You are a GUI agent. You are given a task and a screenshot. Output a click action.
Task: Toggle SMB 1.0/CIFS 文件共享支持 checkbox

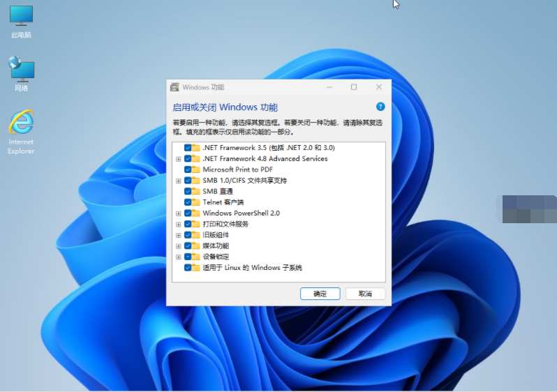(188, 181)
